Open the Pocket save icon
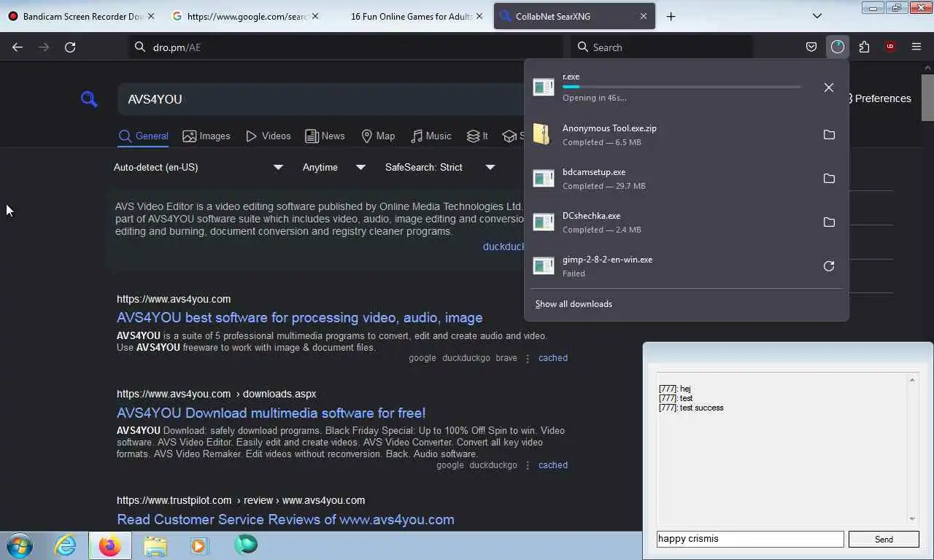Viewport: 934px width, 560px height. [811, 47]
